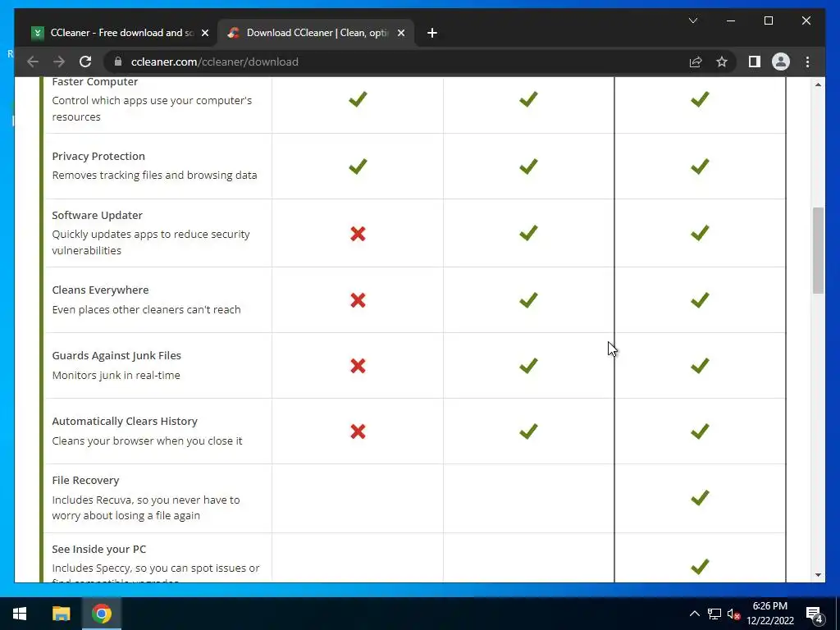Click Automatically Clears History red cross

[x=358, y=431]
